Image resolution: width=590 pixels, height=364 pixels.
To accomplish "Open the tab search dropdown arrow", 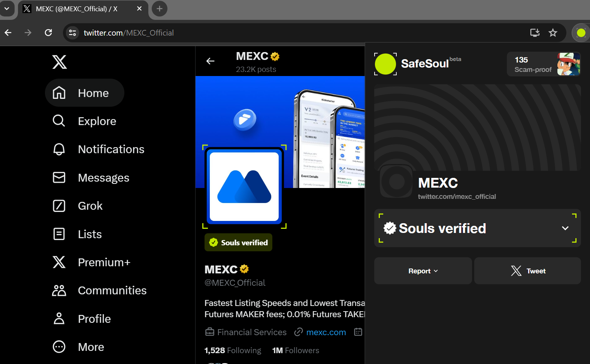I will 7,9.
